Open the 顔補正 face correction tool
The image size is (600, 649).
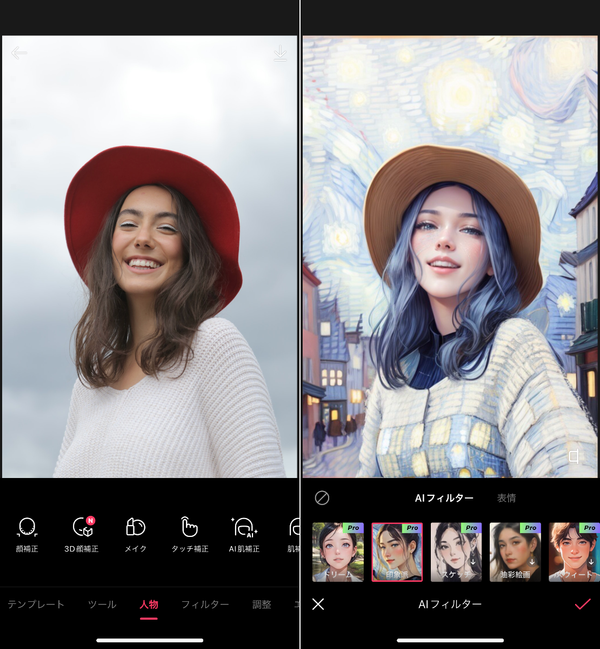click(27, 535)
